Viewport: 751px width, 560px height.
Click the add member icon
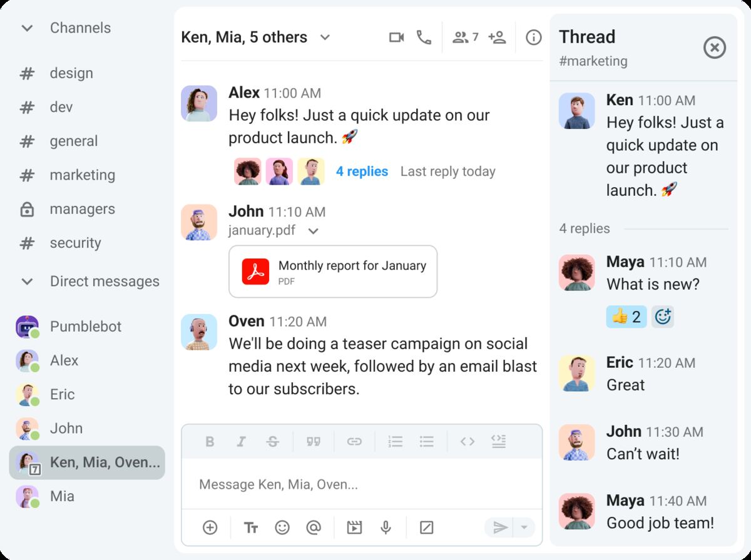click(497, 38)
